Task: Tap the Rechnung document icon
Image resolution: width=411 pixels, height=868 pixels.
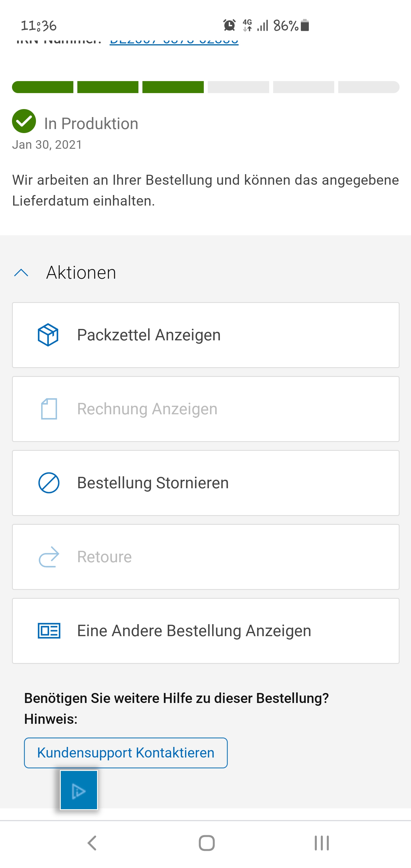Action: coord(49,409)
